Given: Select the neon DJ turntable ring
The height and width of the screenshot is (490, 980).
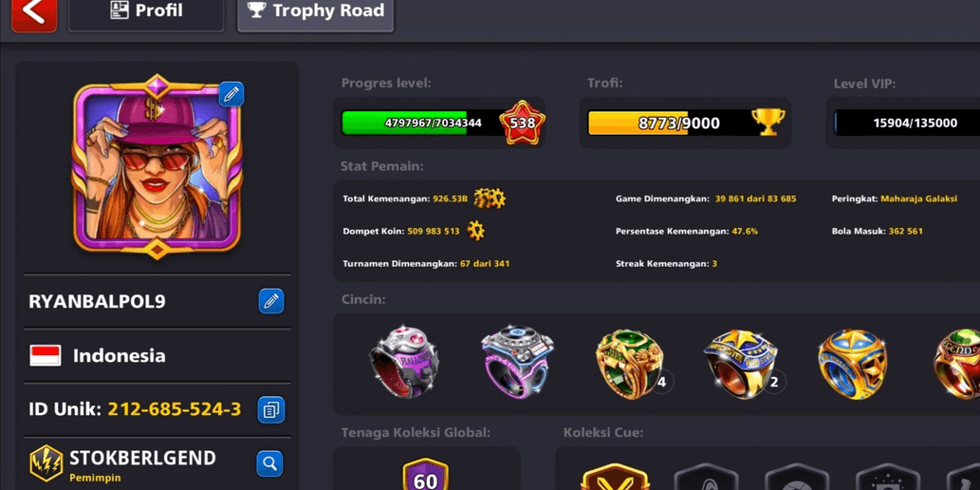Looking at the screenshot, I should pyautogui.click(x=517, y=363).
